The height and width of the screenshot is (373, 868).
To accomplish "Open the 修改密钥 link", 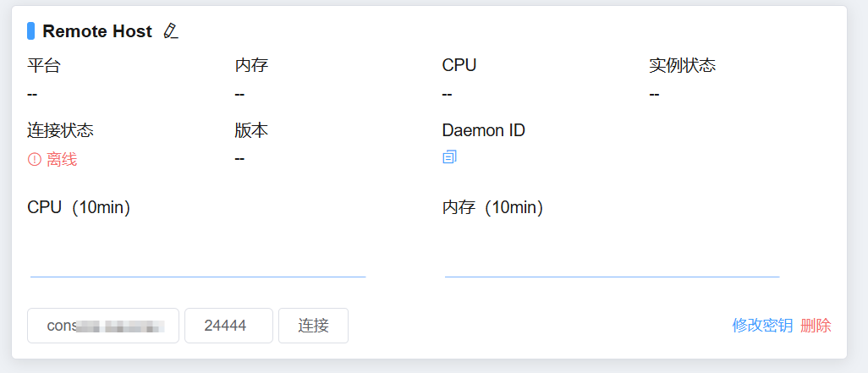I will [x=762, y=326].
